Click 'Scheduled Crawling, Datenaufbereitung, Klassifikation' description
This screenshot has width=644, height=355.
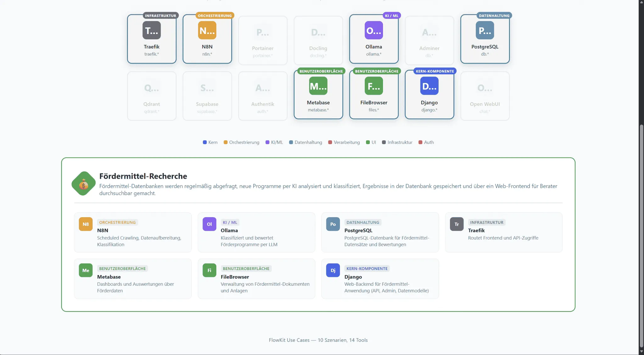coord(139,241)
